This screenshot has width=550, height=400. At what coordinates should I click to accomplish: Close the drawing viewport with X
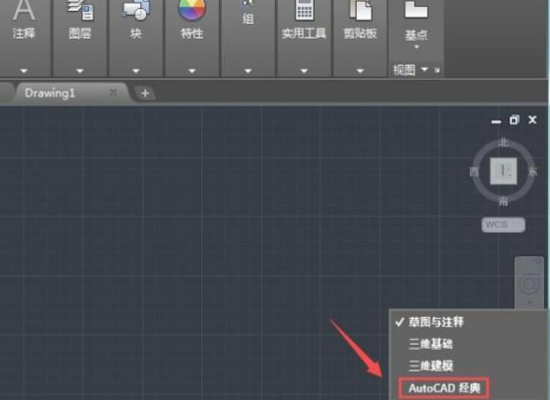click(x=532, y=120)
